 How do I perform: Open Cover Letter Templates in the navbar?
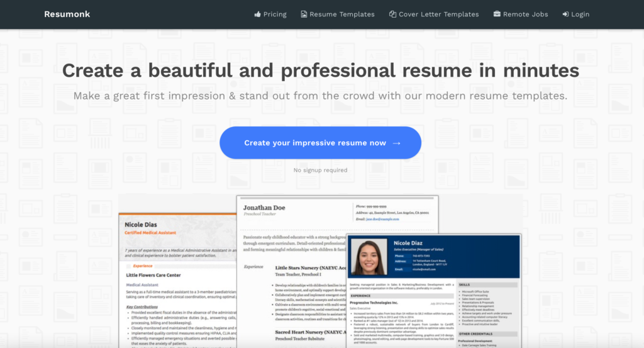438,14
